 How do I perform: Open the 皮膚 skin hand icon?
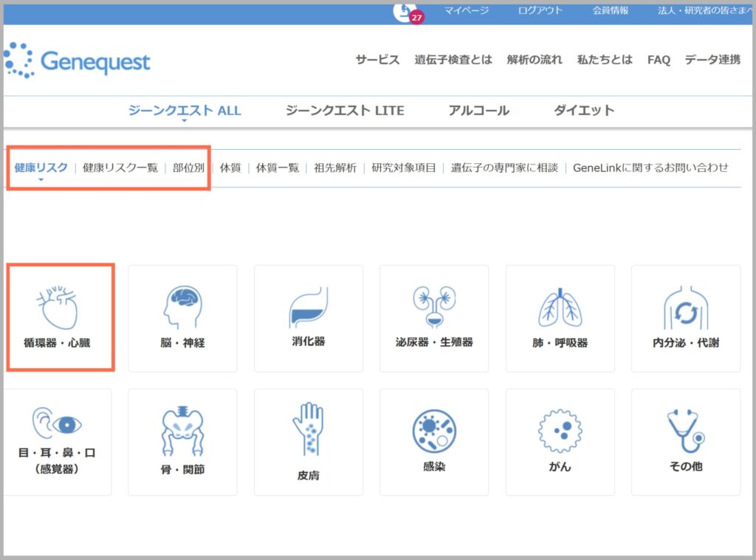pos(309,429)
